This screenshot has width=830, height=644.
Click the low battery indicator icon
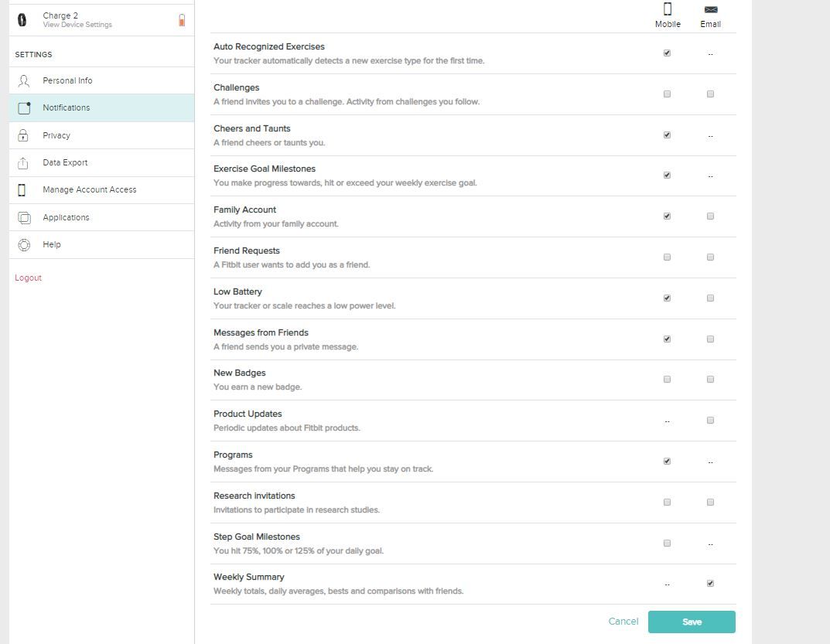tap(182, 20)
